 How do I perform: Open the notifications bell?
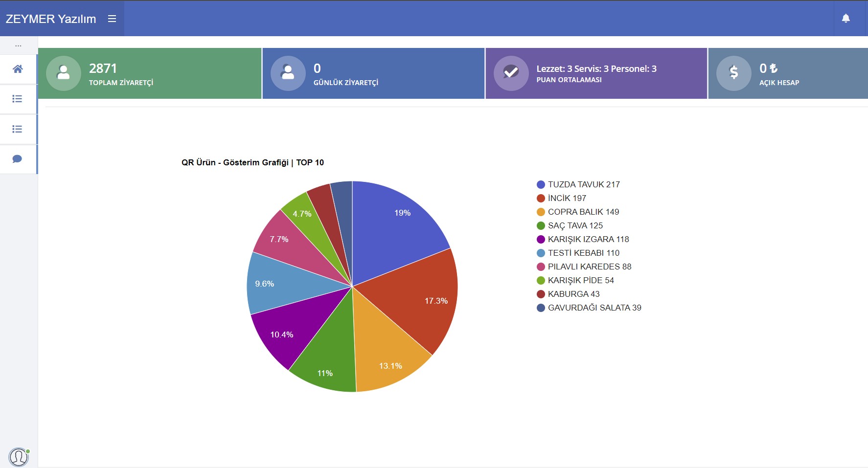click(845, 19)
